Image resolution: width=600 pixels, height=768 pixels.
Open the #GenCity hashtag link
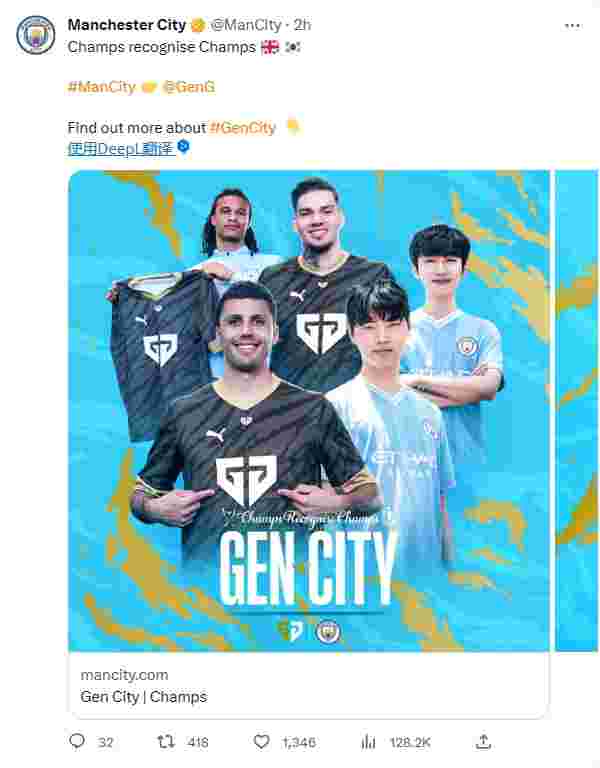[243, 128]
